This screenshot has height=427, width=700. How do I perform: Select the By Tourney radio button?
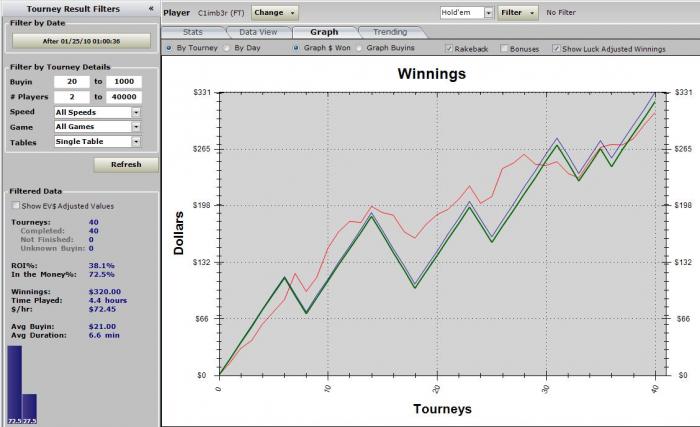169,47
